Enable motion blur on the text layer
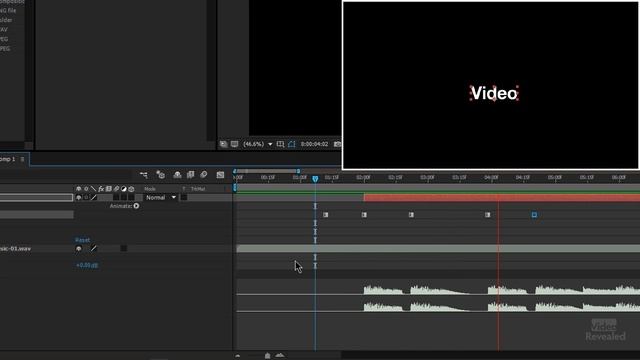Image resolution: width=640 pixels, height=360 pixels. 116,198
